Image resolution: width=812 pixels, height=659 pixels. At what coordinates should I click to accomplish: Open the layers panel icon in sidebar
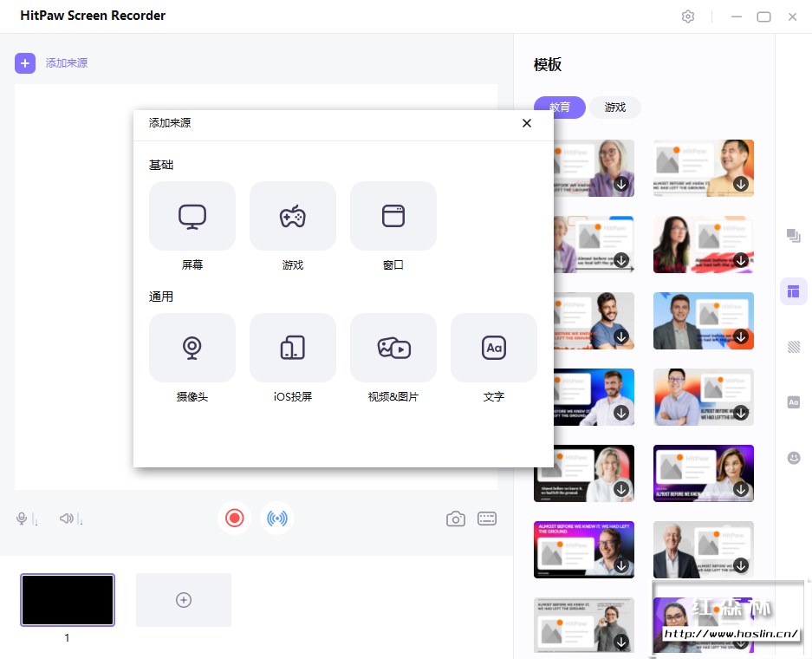click(x=793, y=236)
